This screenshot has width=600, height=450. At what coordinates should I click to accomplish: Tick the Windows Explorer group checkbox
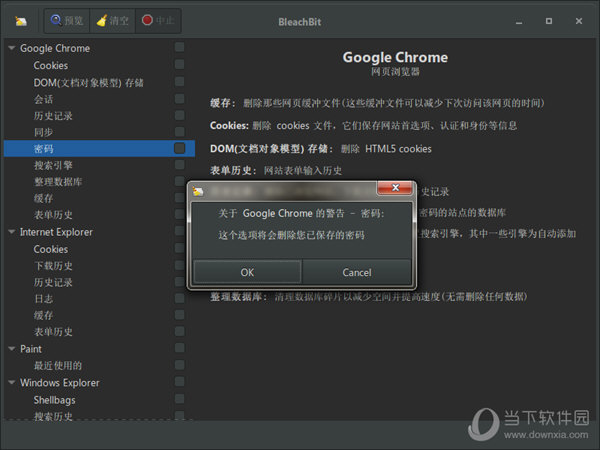[179, 381]
